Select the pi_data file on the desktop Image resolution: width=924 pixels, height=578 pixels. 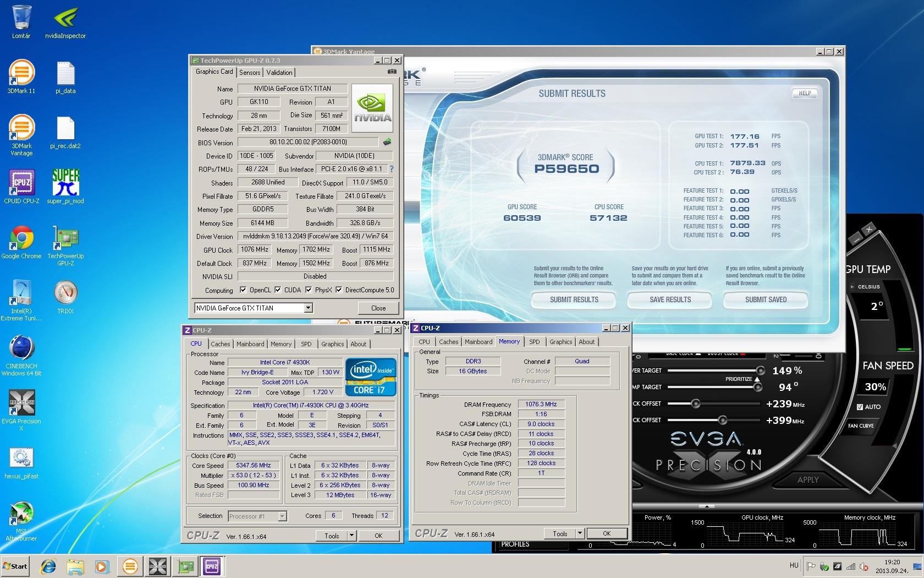[x=65, y=77]
